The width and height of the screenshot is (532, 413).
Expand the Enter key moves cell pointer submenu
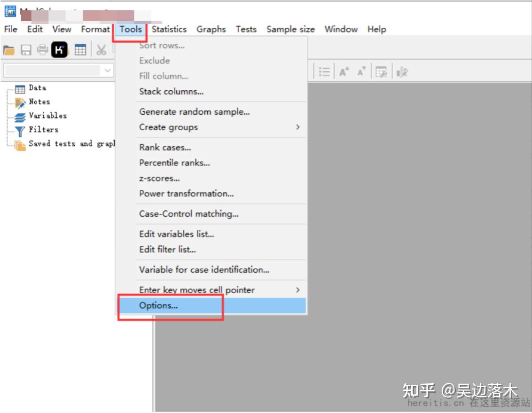[x=297, y=290]
